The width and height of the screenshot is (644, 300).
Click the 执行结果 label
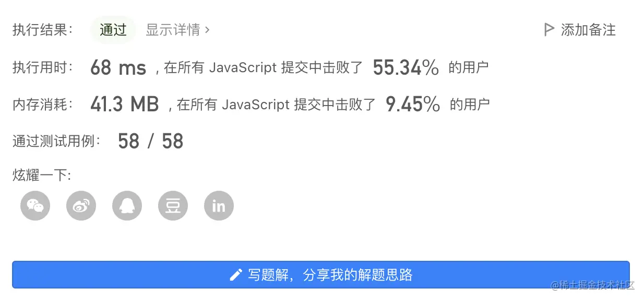(x=43, y=30)
